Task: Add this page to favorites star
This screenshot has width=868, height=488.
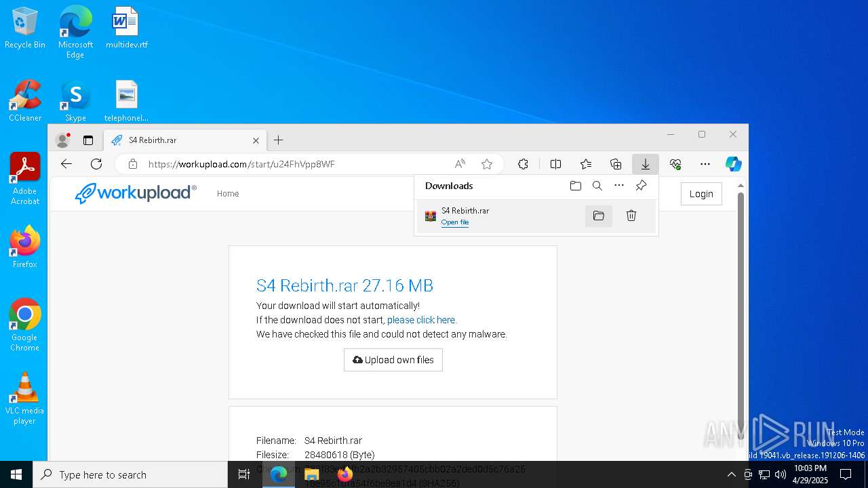Action: pyautogui.click(x=487, y=164)
